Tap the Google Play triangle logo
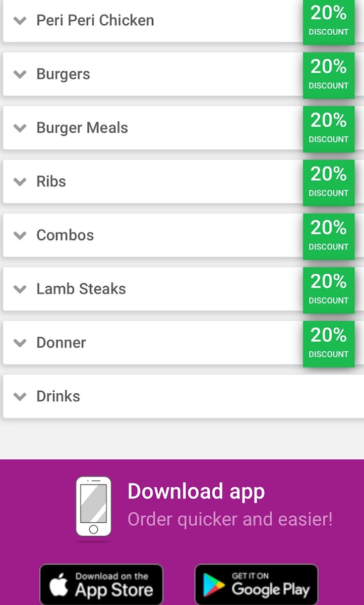Image resolution: width=364 pixels, height=605 pixels. point(214,585)
